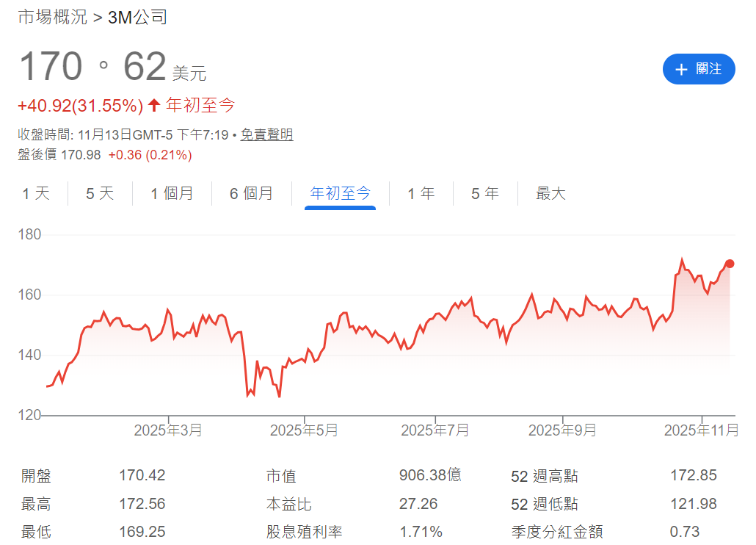Click the 3M公司 breadcrumb label
The height and width of the screenshot is (545, 756).
coord(137,16)
